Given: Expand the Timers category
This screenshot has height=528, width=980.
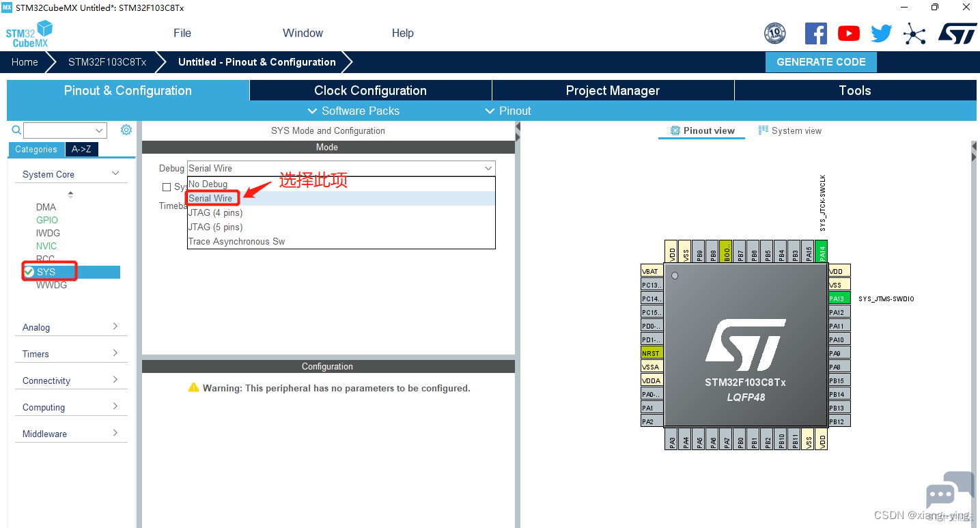Looking at the screenshot, I should point(71,354).
